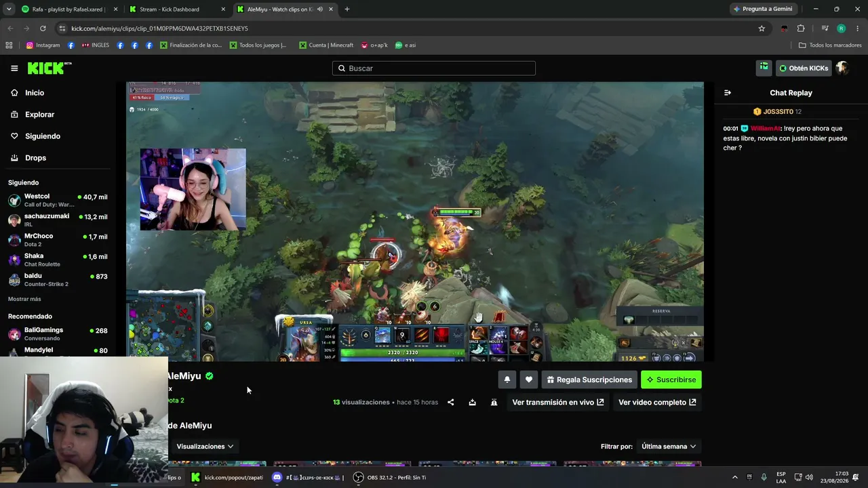Viewport: 868px width, 488px height.
Task: Open baldu channel in sidebar
Action: coord(58,279)
